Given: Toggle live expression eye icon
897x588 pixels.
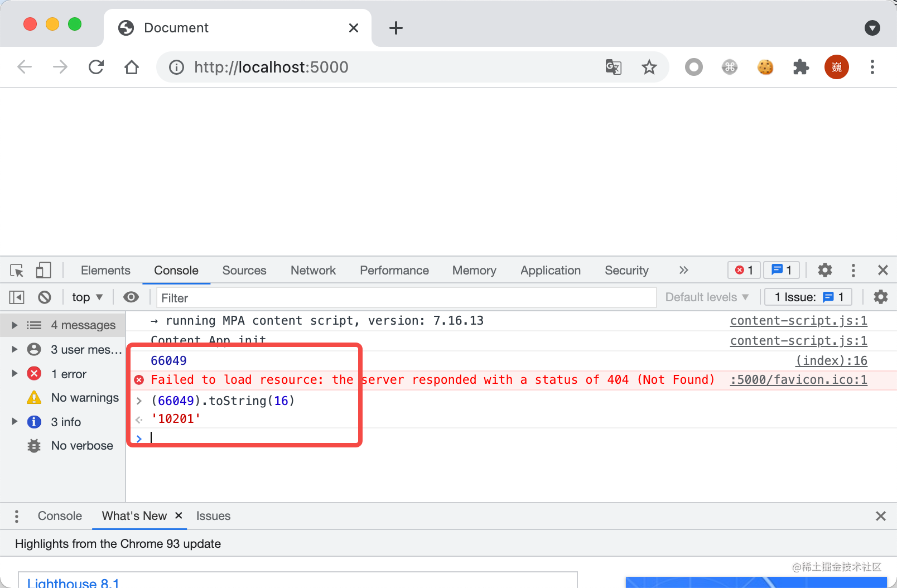Looking at the screenshot, I should (x=131, y=297).
